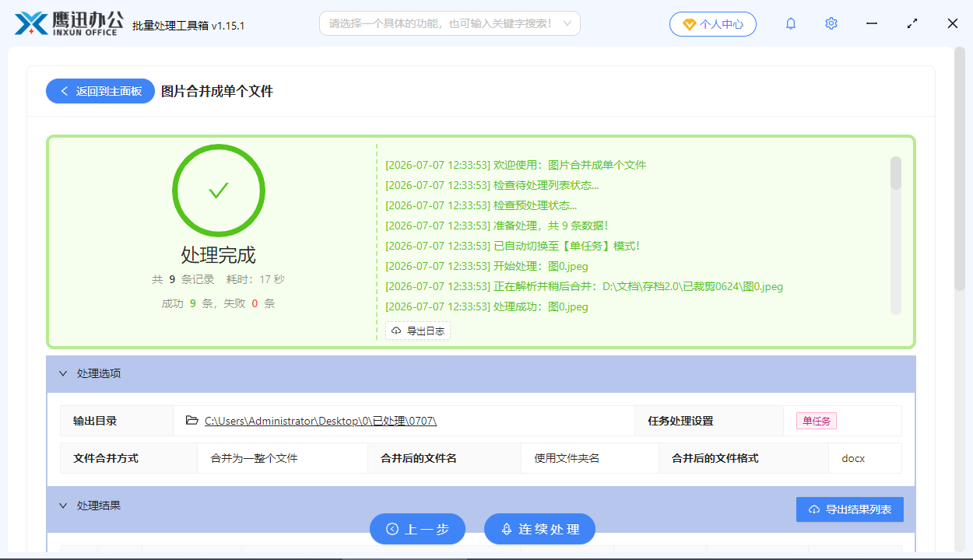
Task: Go back with 上一步 button
Action: click(x=417, y=529)
